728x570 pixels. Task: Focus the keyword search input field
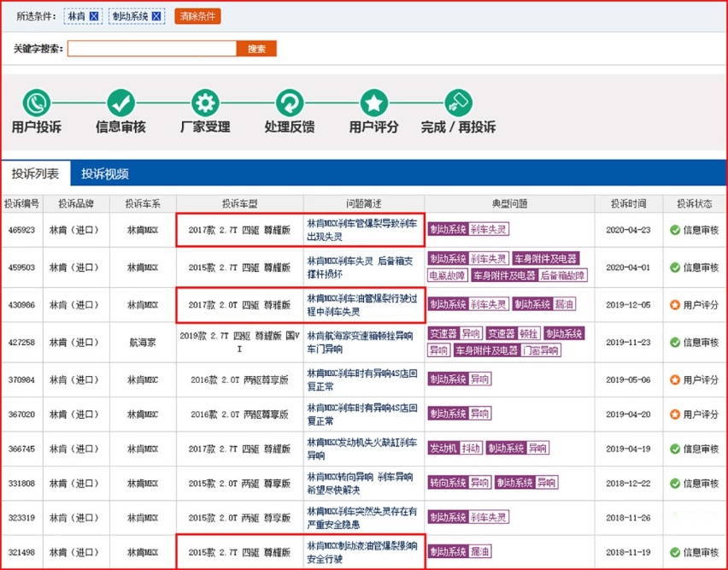tap(152, 48)
